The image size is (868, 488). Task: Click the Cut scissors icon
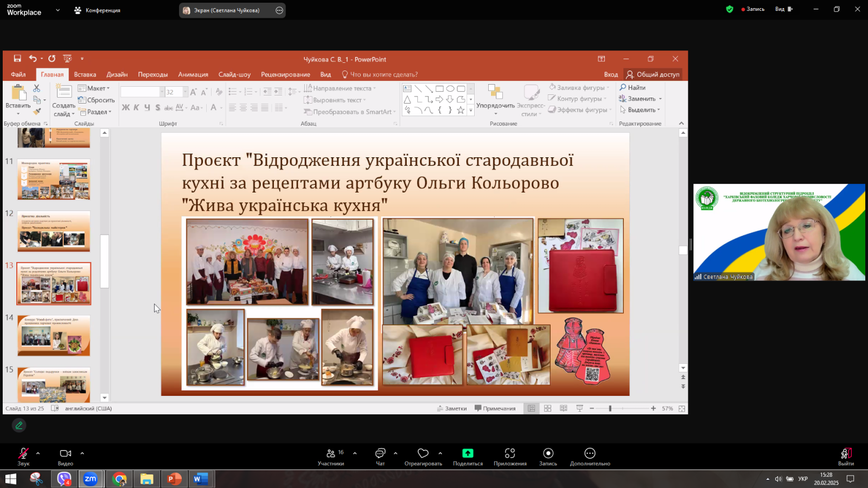(36, 88)
